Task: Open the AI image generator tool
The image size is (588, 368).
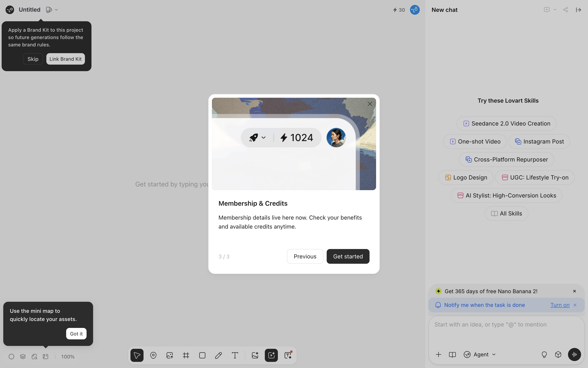Action: 255,355
